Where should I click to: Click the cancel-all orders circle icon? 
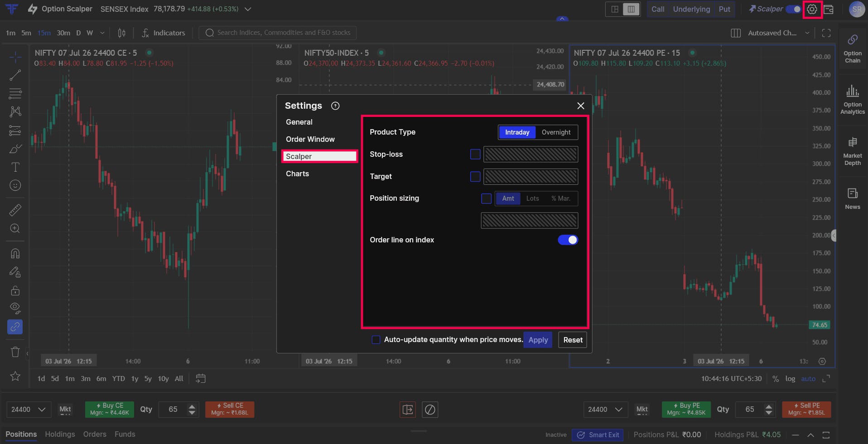tap(430, 410)
